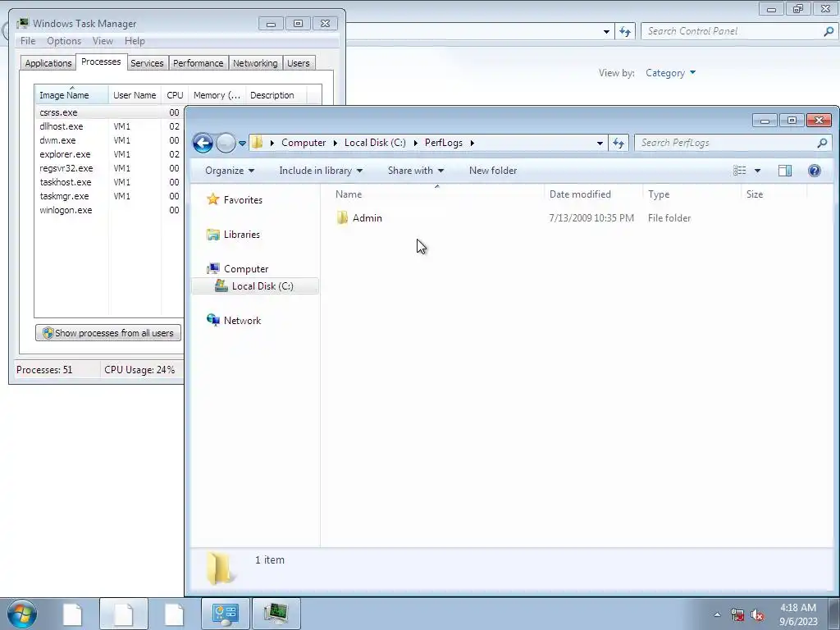Open the View by Category dropdown in Control Panel
This screenshot has height=630, width=840.
670,73
